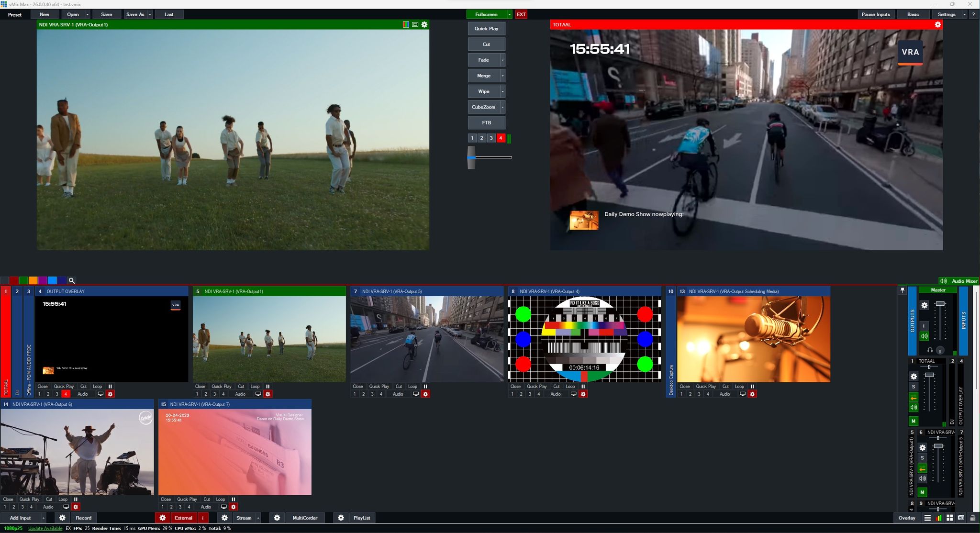Open the settings gear on the TOTAAL output window

[x=937, y=24]
